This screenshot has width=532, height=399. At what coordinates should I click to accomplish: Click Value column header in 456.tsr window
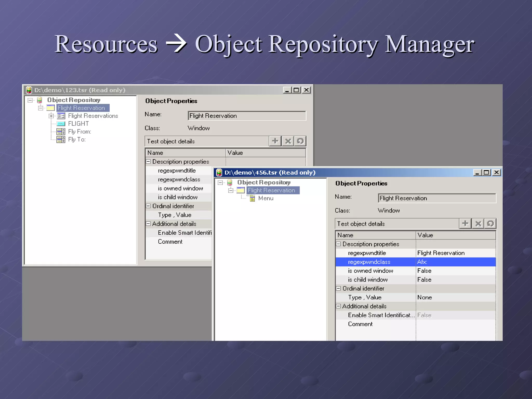(456, 235)
